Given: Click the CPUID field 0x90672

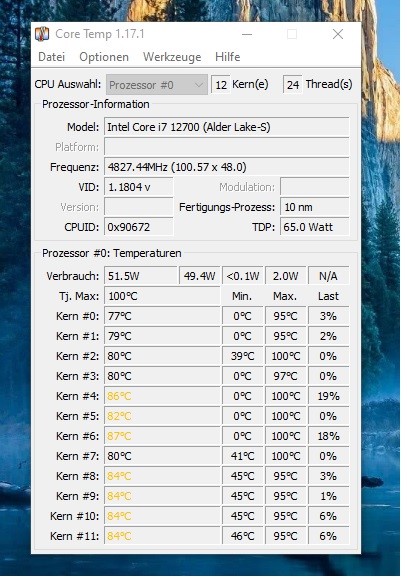Looking at the screenshot, I should coord(139,227).
